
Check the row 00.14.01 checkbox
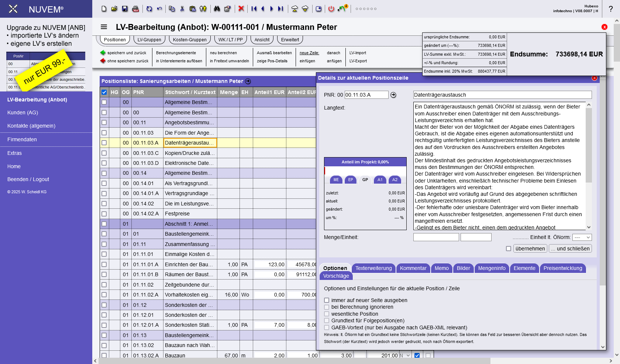coord(104,183)
